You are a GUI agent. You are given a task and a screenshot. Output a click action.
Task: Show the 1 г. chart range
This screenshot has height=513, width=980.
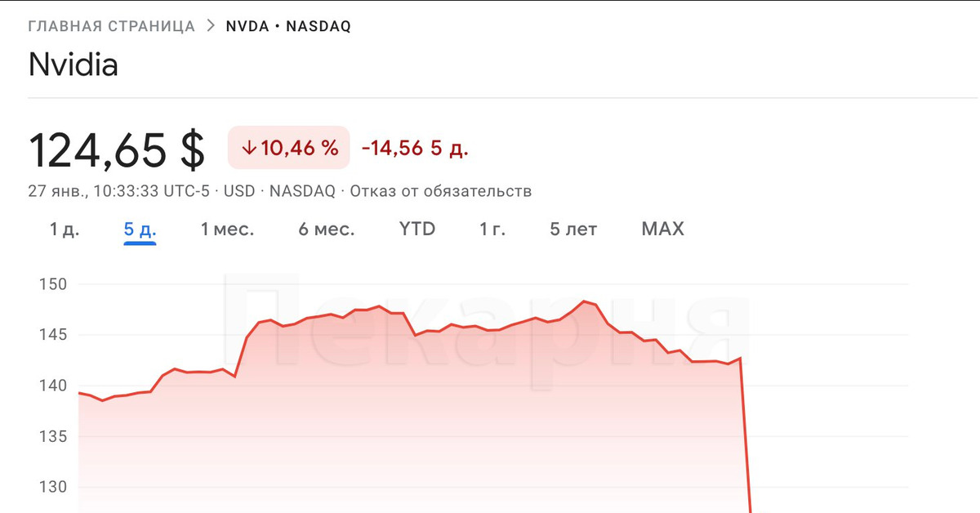pos(492,230)
